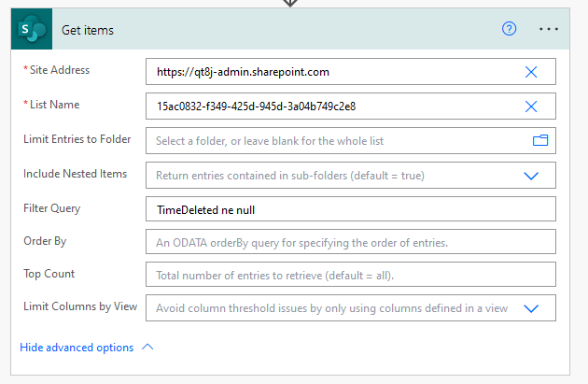Hide advanced options
Viewport: 588px width, 384px height.
[x=77, y=348]
